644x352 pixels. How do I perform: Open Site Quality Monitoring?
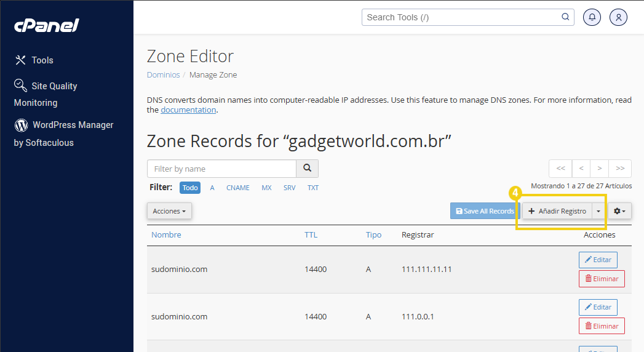(x=46, y=94)
